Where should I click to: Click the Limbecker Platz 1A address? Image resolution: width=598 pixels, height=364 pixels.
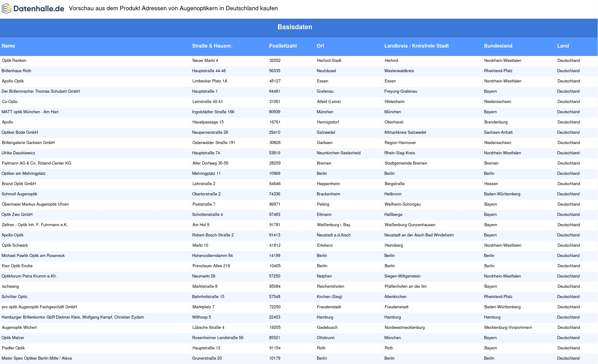[x=210, y=81]
